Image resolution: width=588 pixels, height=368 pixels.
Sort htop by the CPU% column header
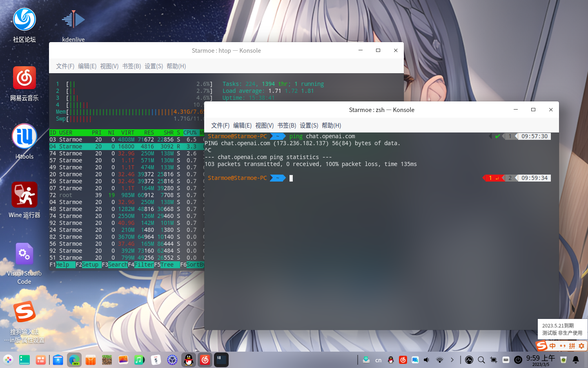tap(190, 132)
